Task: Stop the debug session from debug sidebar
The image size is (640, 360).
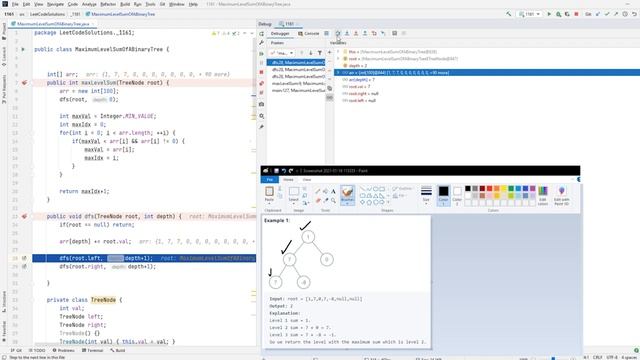Action: point(262,72)
